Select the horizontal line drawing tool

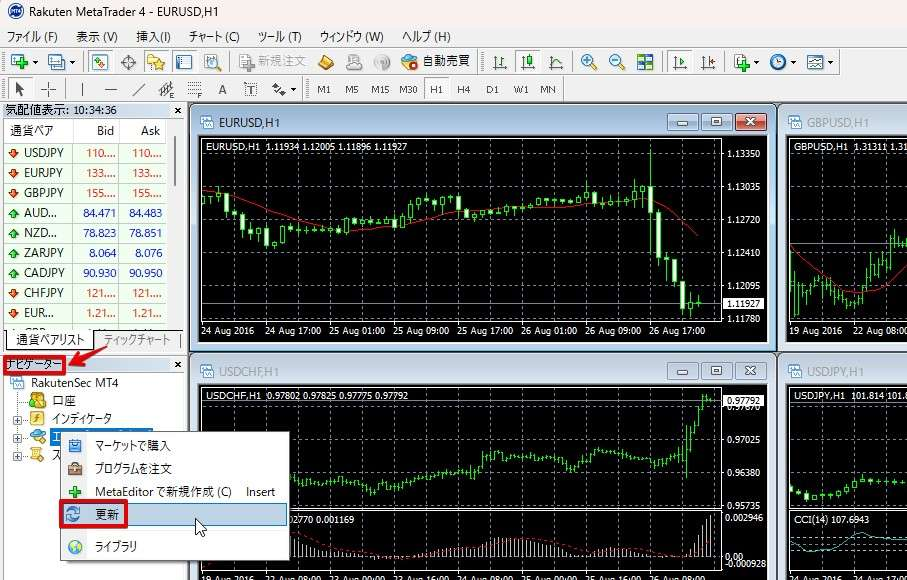(110, 90)
